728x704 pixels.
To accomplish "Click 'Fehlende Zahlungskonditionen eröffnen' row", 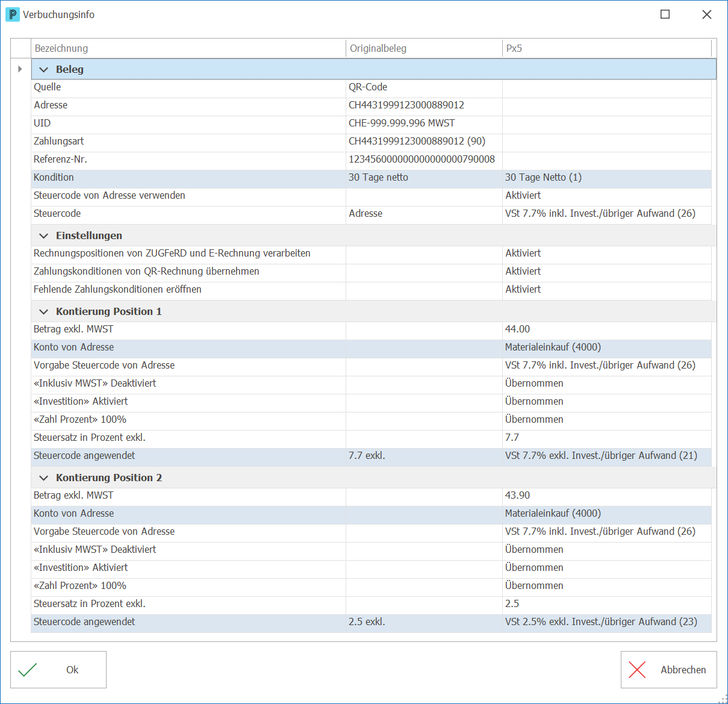I will pos(371,290).
